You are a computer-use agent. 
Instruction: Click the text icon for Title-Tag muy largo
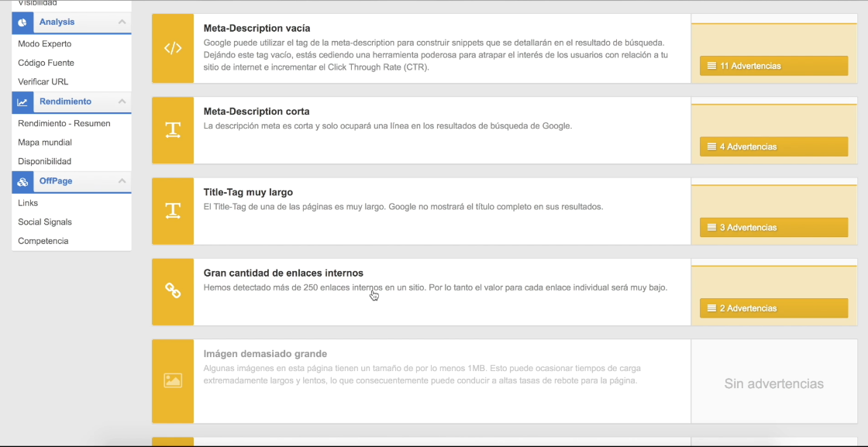(173, 211)
